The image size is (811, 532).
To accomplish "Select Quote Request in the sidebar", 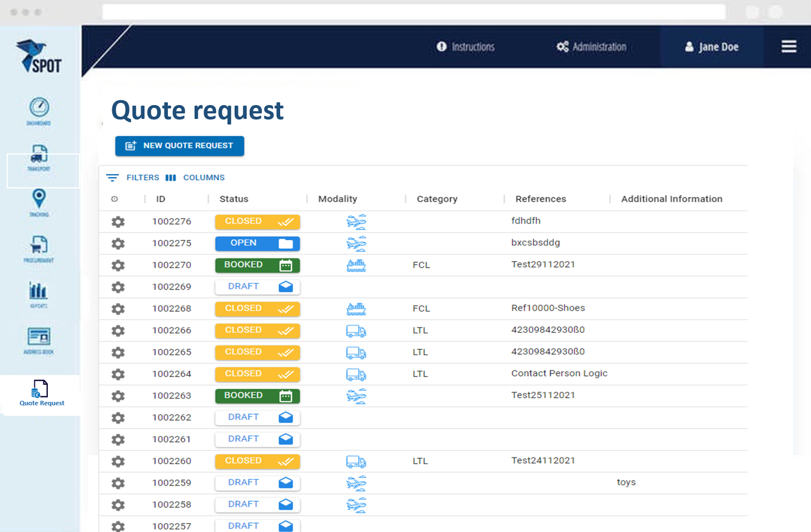I will [41, 393].
